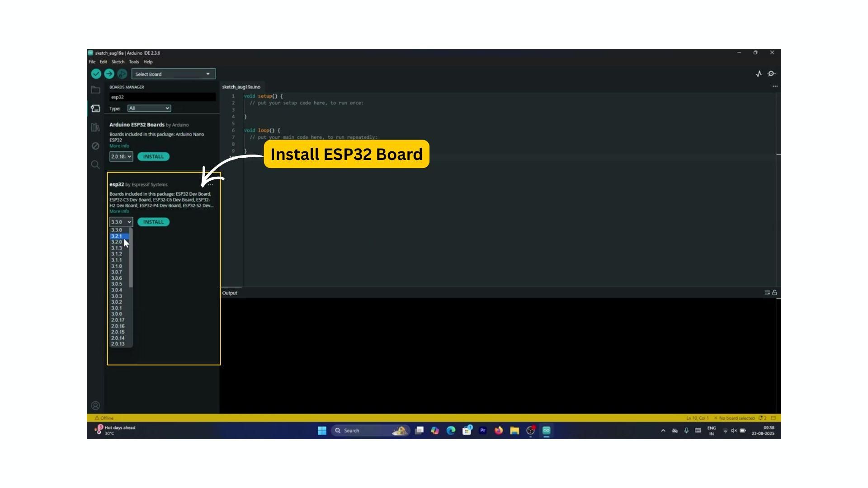868x488 pixels.
Task: Open the taskbar clock showing 09:58
Action: pos(763,431)
